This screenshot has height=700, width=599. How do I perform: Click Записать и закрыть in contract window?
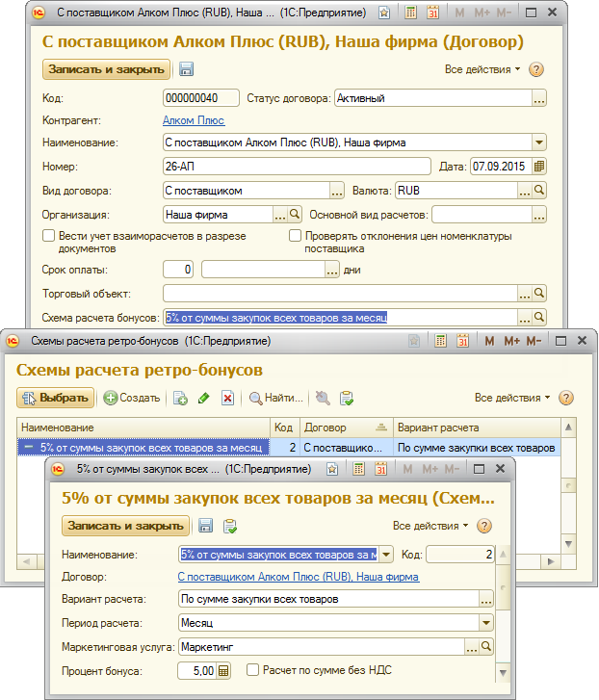pyautogui.click(x=106, y=69)
